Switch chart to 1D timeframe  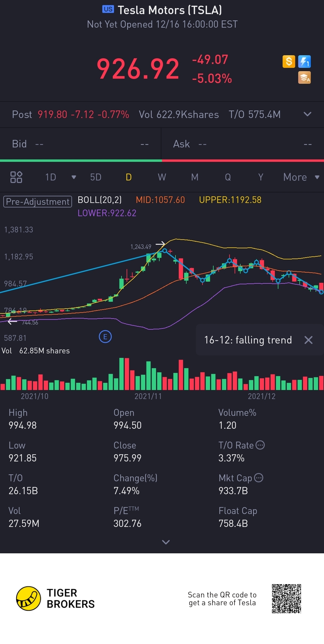tap(51, 177)
